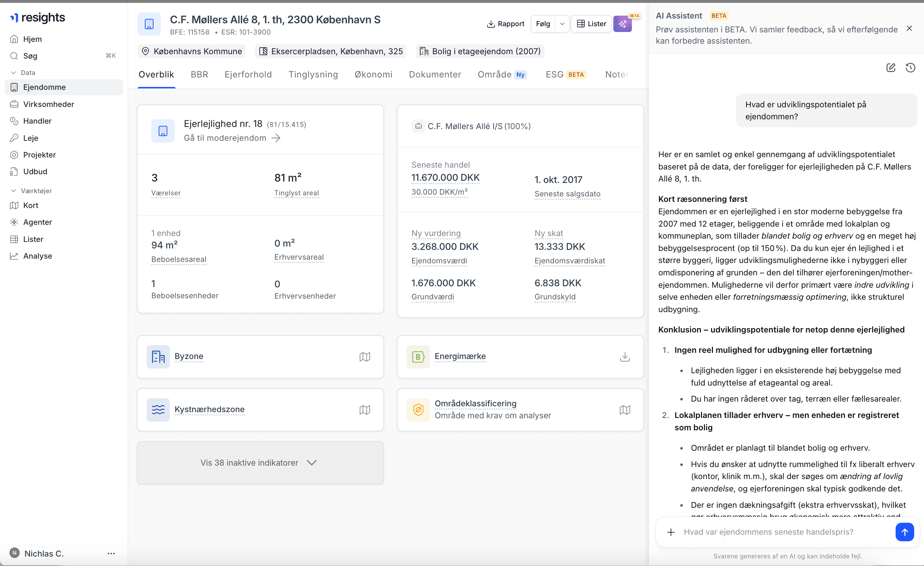Select the Overblik tab
Screen dimensions: 924x566
point(156,74)
